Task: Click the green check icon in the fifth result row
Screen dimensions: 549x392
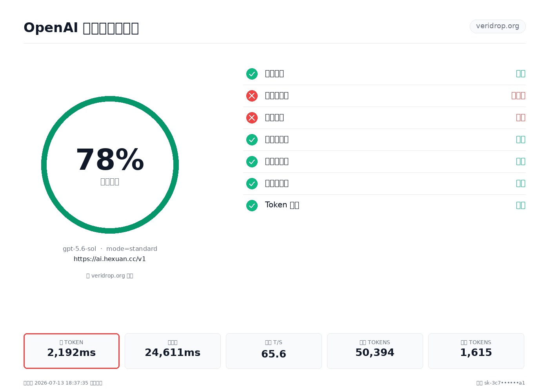Action: [x=252, y=162]
